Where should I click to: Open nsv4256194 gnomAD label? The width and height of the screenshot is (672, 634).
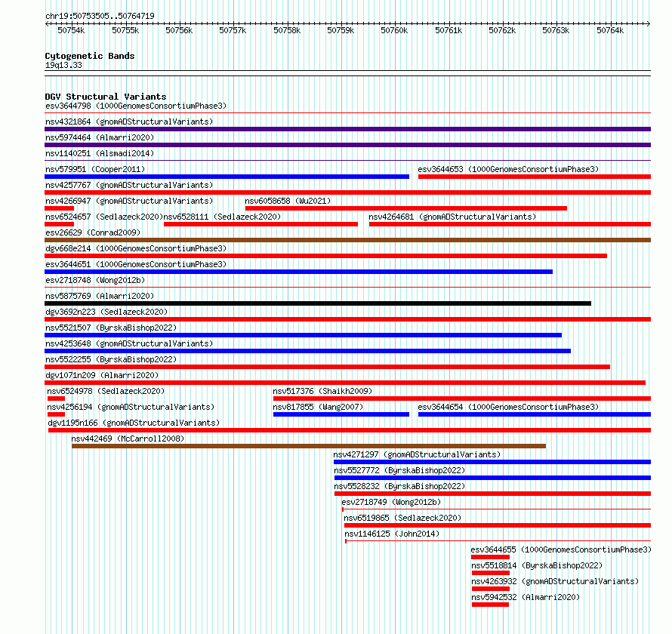pyautogui.click(x=131, y=407)
